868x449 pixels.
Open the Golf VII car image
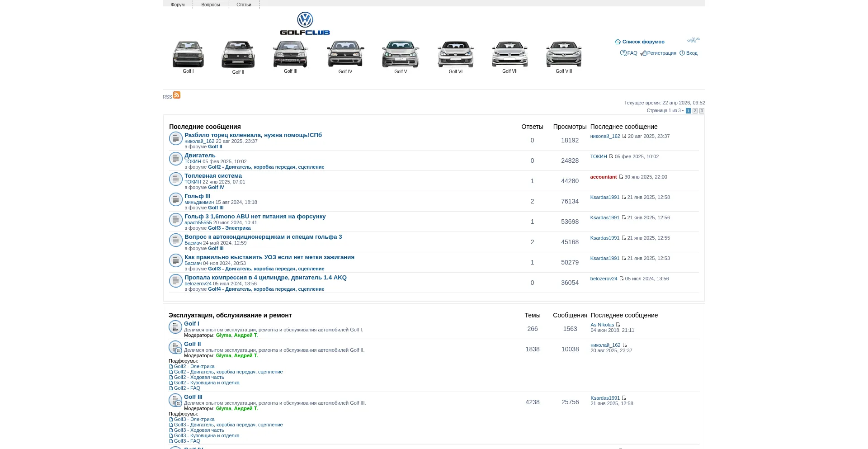510,54
